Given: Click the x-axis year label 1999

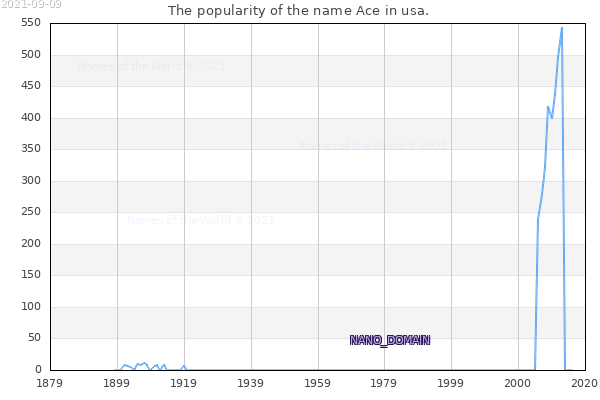Looking at the screenshot, I should click(x=450, y=383).
